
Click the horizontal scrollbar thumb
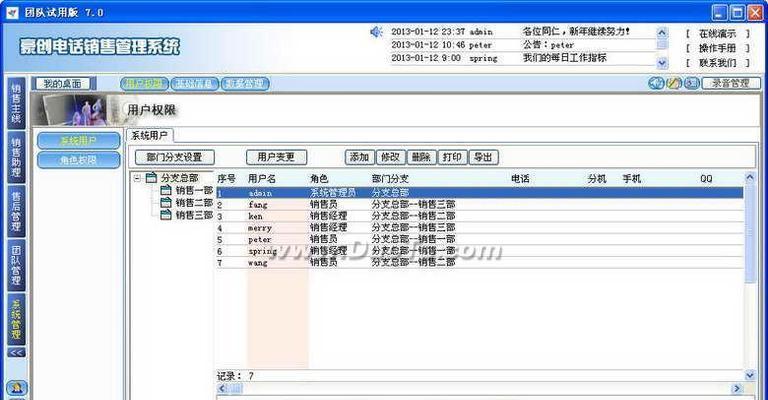(237, 389)
